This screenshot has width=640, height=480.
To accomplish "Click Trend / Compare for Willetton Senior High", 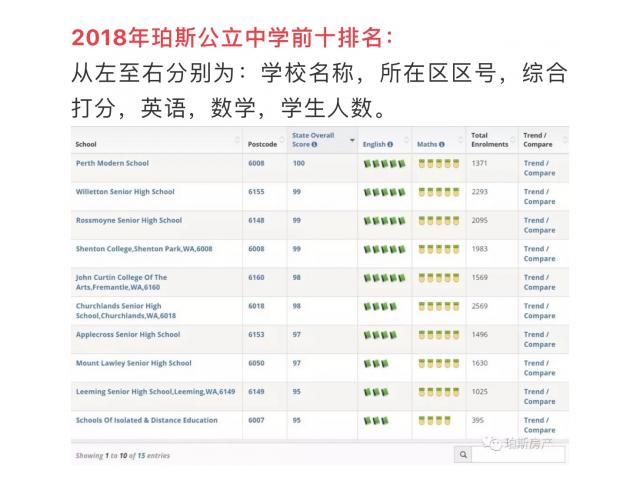I will pyautogui.click(x=539, y=197).
